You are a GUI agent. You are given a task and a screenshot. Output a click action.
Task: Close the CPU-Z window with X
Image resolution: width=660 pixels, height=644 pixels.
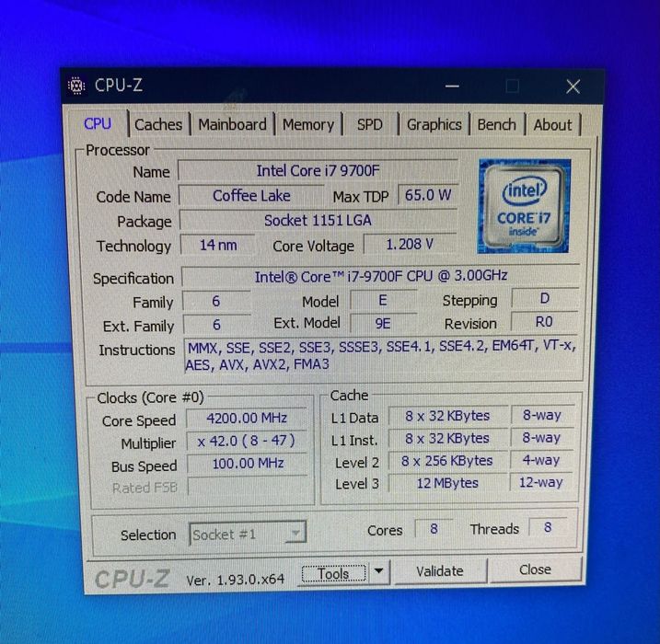573,86
